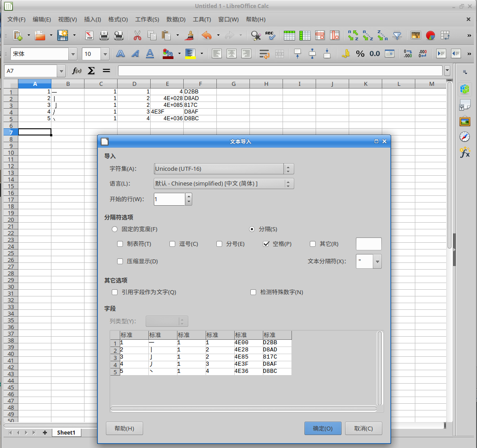The height and width of the screenshot is (448, 477).
Task: Enable Quoted field as text checkbox
Action: click(x=114, y=292)
